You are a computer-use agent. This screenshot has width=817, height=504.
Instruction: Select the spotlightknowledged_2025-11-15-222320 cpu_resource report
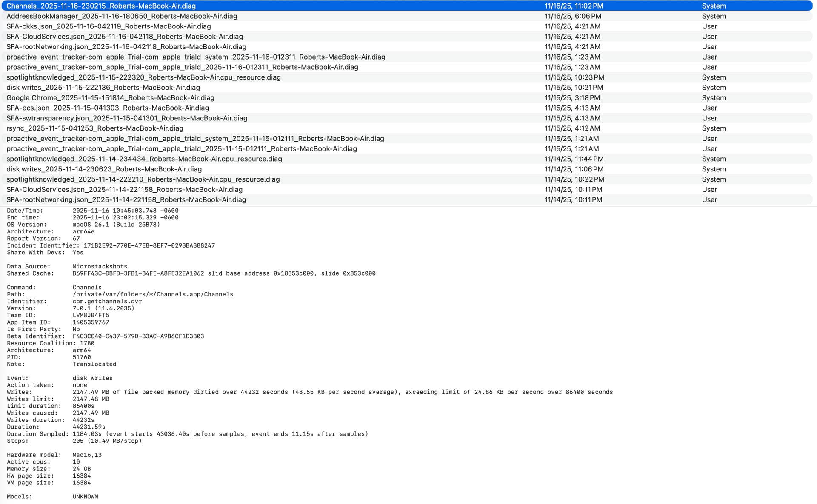pyautogui.click(x=143, y=77)
